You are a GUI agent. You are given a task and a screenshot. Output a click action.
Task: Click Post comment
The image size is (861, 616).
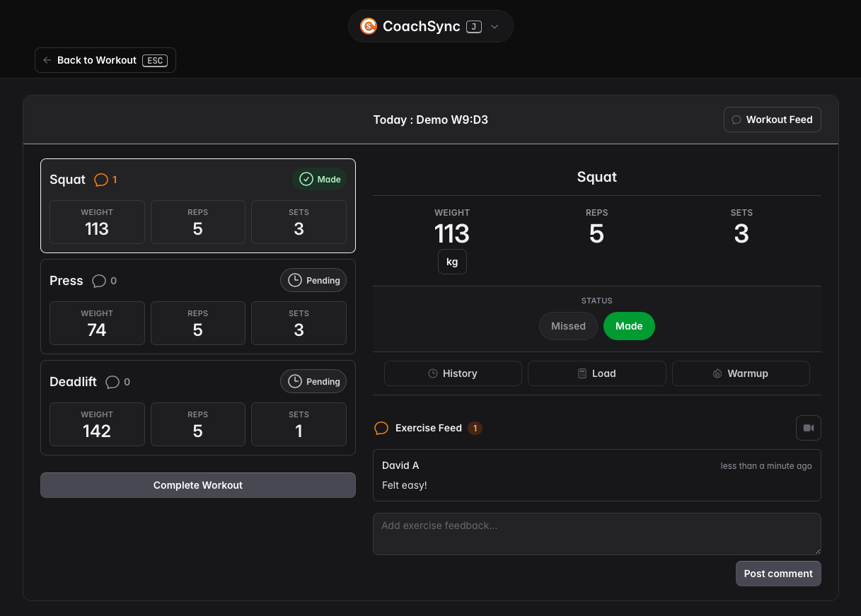[778, 573]
